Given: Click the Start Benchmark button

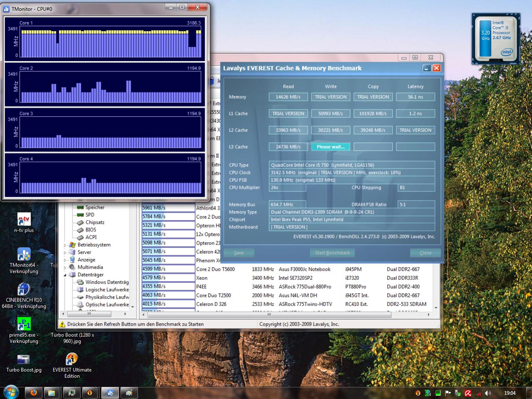Looking at the screenshot, I should (x=332, y=253).
